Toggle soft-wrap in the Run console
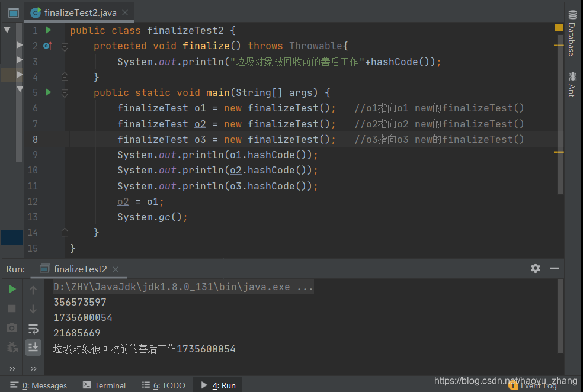This screenshot has height=392, width=583. (x=33, y=329)
